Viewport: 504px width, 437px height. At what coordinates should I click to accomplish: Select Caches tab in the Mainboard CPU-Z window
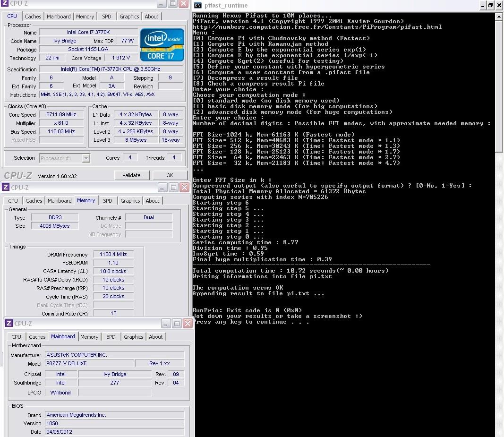(37, 337)
